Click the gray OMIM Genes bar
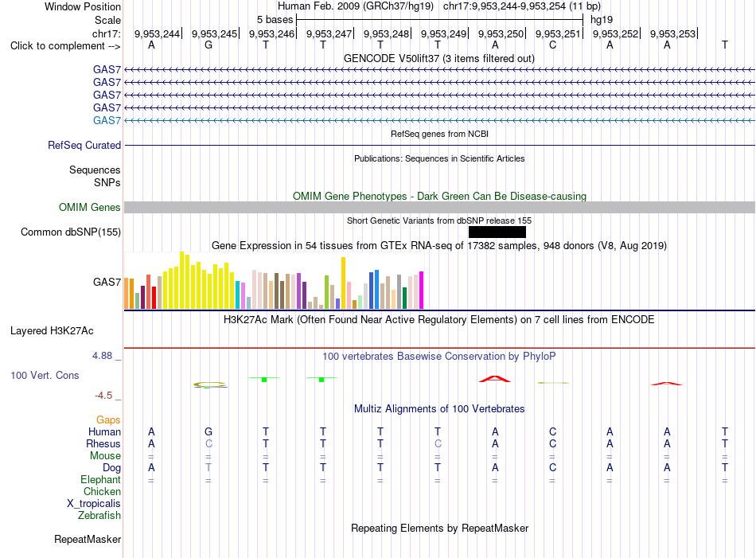 (439, 208)
